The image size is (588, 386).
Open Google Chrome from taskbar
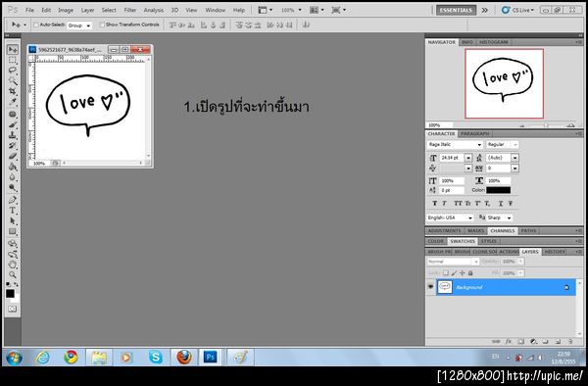coord(71,358)
